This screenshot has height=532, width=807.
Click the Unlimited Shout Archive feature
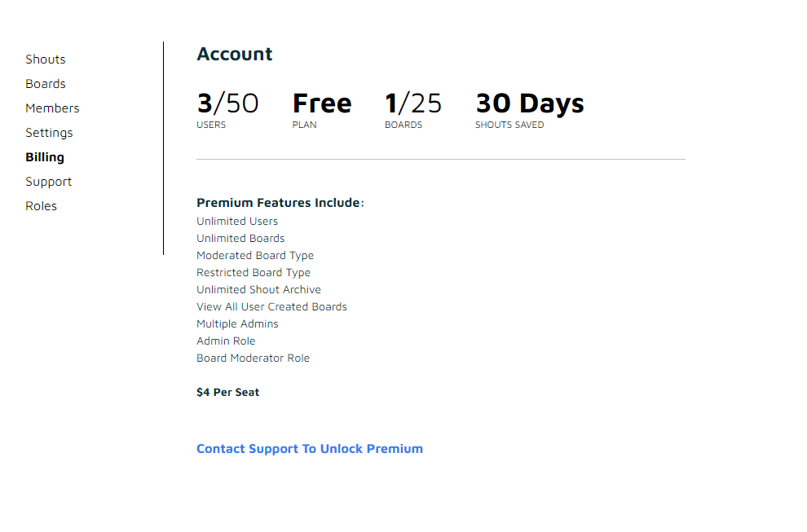click(258, 290)
